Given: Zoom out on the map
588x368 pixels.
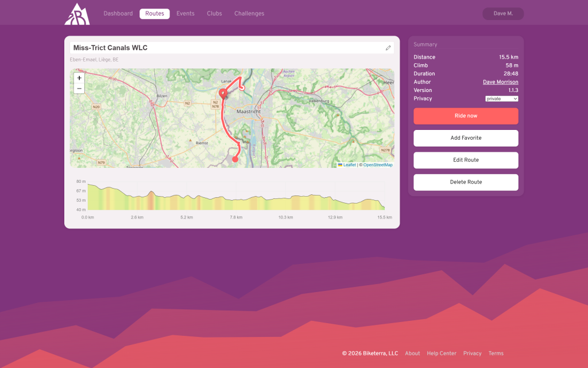Looking at the screenshot, I should [x=79, y=89].
